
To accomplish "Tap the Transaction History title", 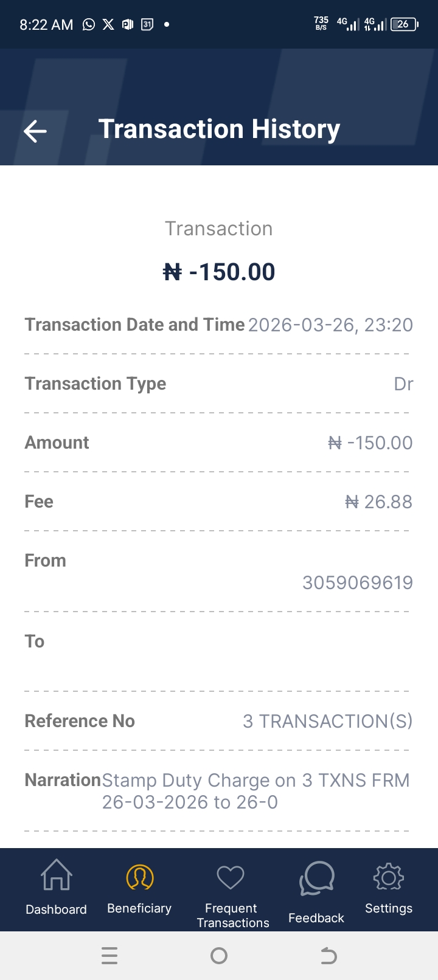I will coord(219,129).
